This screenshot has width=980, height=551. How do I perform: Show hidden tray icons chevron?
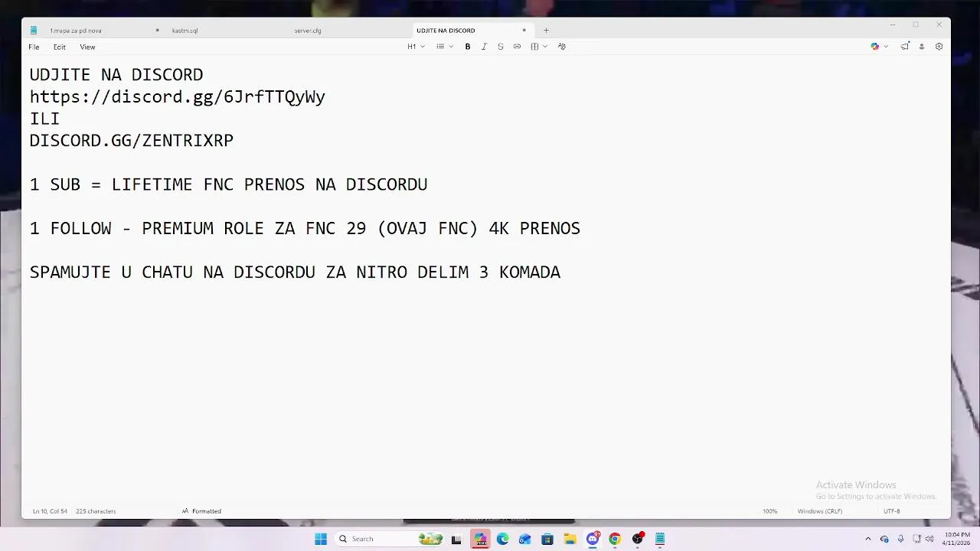pyautogui.click(x=867, y=540)
